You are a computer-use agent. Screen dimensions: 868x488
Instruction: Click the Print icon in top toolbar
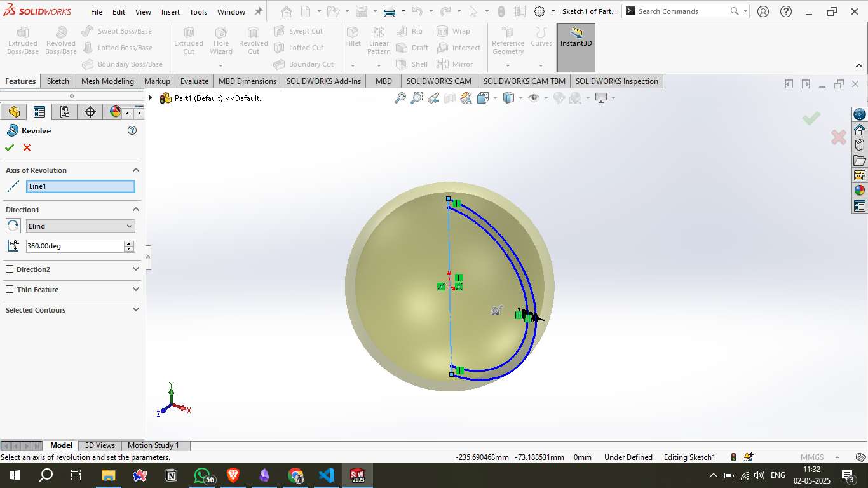[390, 11]
